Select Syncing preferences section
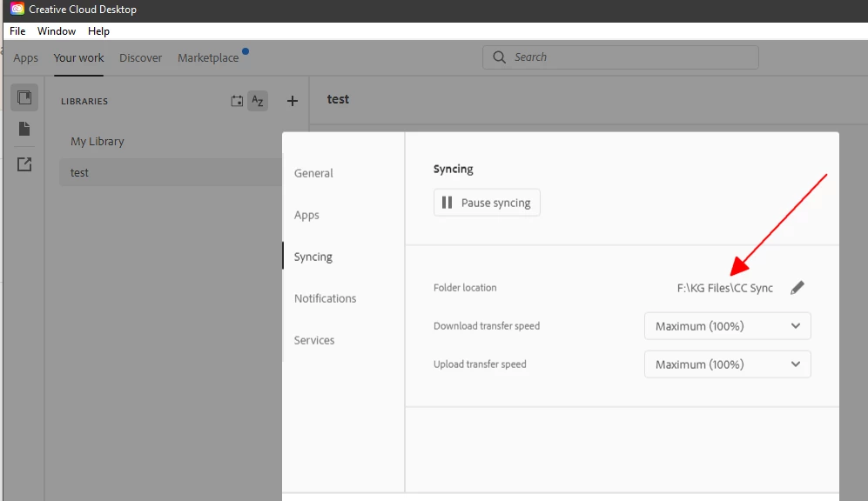The image size is (868, 501). pos(313,257)
